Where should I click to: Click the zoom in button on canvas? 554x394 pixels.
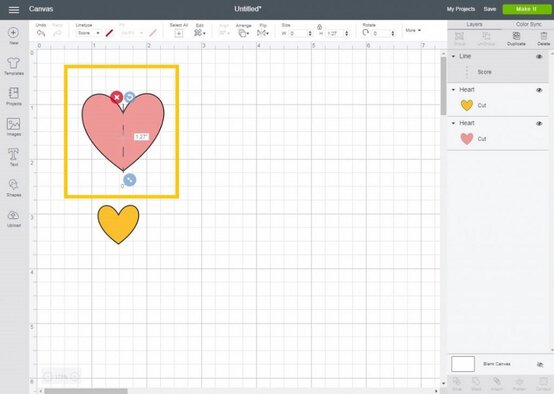click(75, 377)
